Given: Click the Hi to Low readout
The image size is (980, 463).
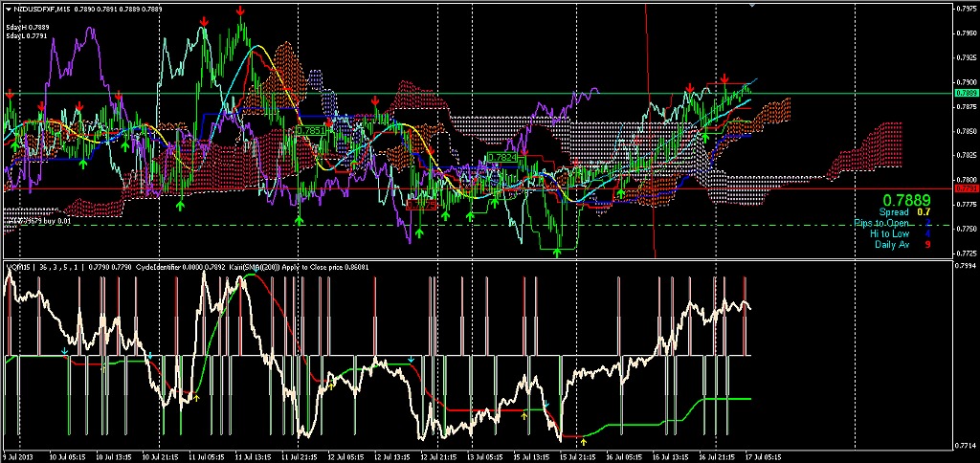Looking at the screenshot, I should 900,233.
